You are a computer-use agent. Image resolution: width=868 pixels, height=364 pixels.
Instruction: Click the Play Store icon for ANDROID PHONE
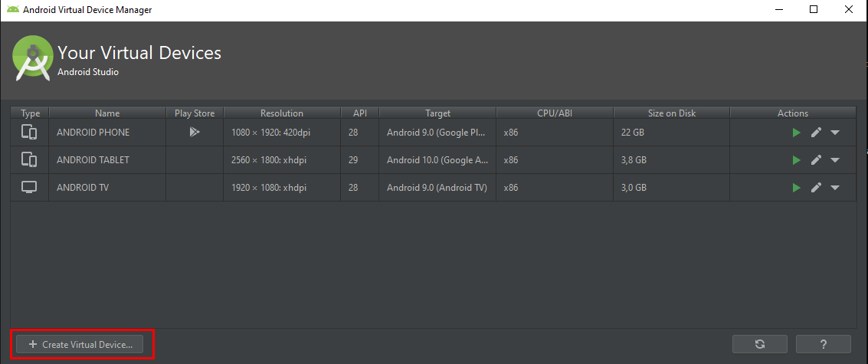pyautogui.click(x=195, y=133)
